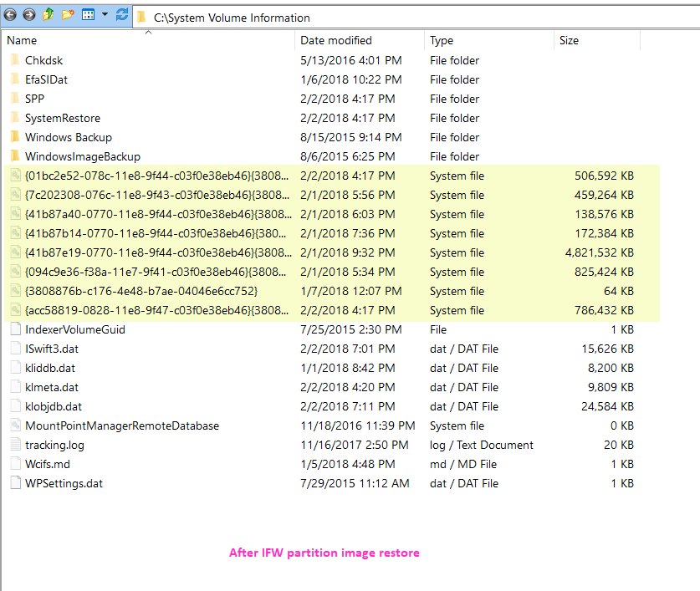Click the address bar path field

417,18
